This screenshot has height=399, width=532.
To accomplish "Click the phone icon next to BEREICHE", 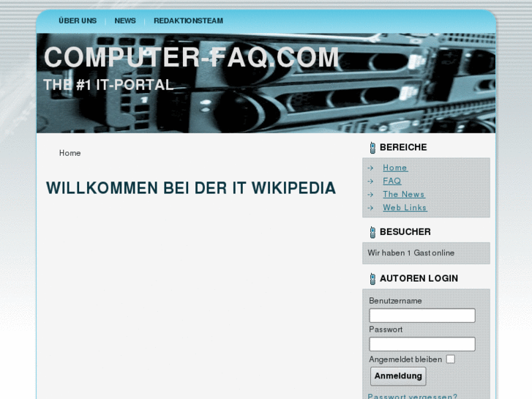I will tap(372, 148).
